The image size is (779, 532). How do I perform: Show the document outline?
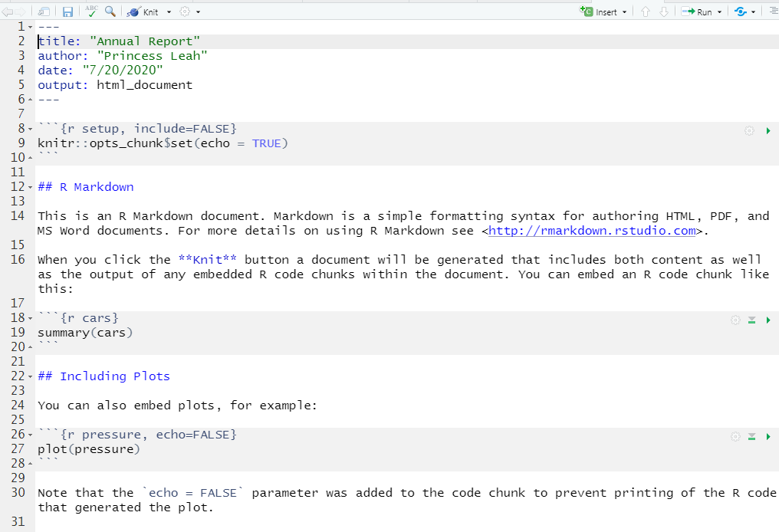point(772,11)
